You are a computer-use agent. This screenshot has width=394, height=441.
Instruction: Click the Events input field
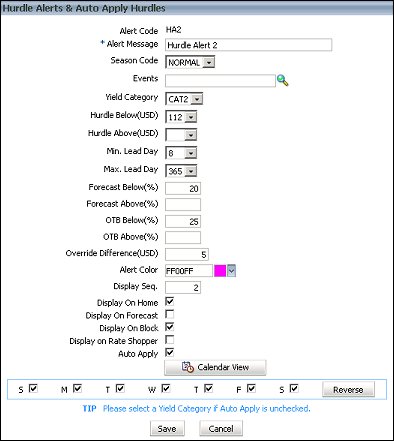[x=220, y=81]
